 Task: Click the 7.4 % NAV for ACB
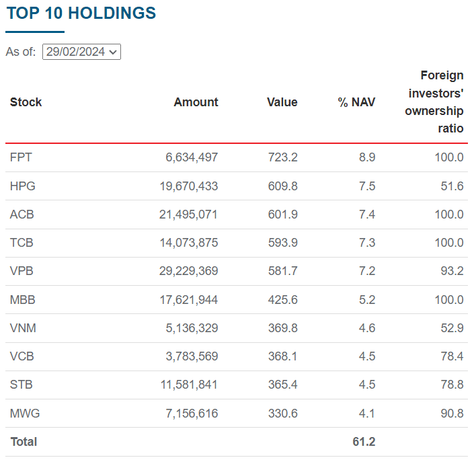click(367, 215)
